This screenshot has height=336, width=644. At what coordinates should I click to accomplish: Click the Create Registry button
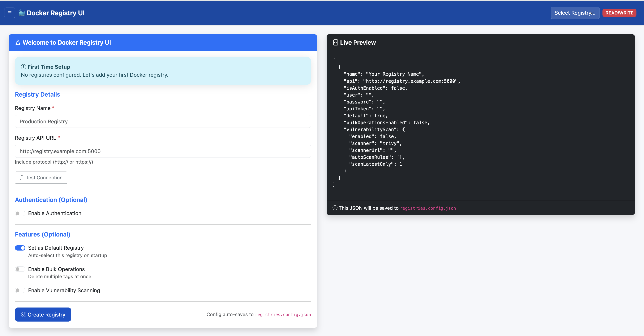point(43,315)
